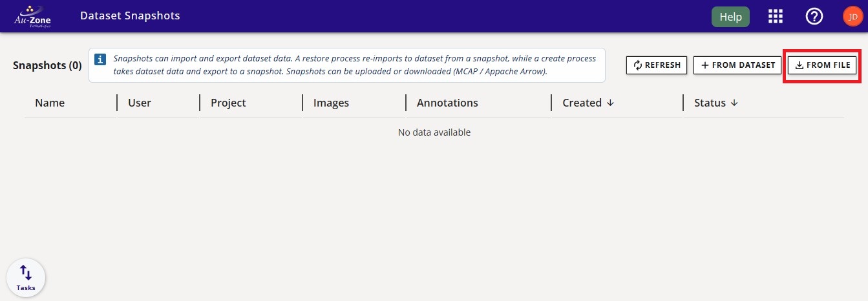Open the JD user avatar menu

[852, 17]
